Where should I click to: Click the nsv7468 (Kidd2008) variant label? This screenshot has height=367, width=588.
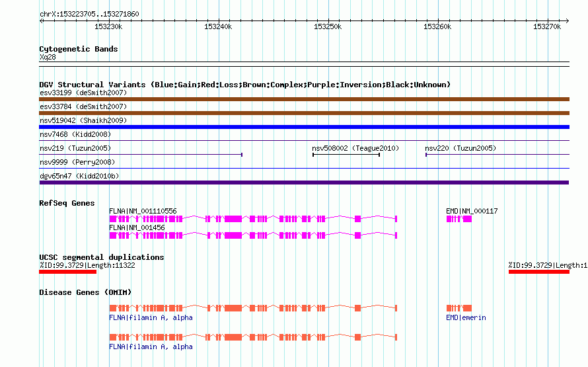[75, 134]
